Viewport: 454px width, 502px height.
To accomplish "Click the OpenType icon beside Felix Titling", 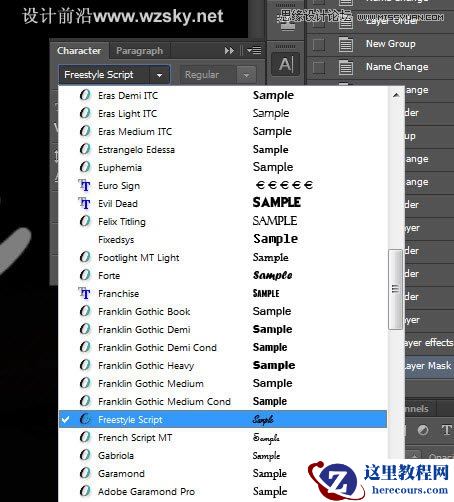I will pos(85,221).
